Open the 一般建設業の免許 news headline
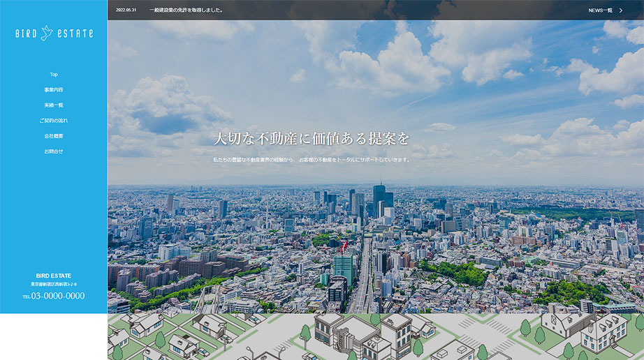The image size is (644, 360). click(x=186, y=10)
